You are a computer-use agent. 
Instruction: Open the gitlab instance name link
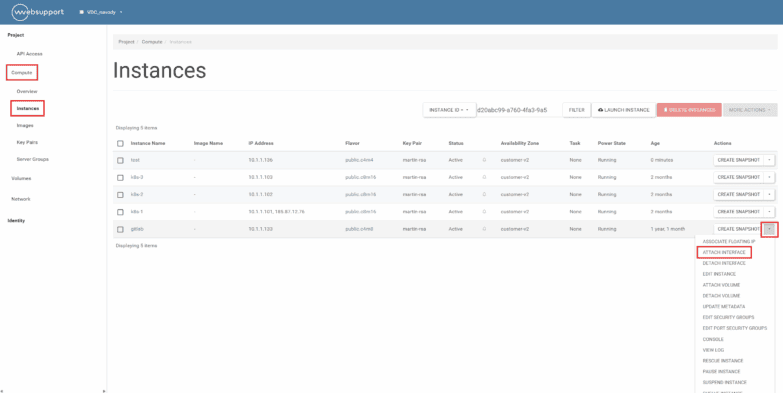click(x=137, y=229)
